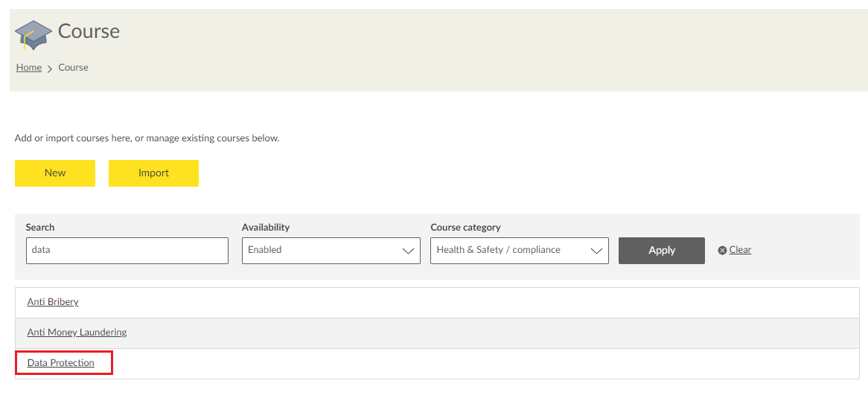Click the graduation cap Course icon
The height and width of the screenshot is (401, 868).
click(33, 33)
